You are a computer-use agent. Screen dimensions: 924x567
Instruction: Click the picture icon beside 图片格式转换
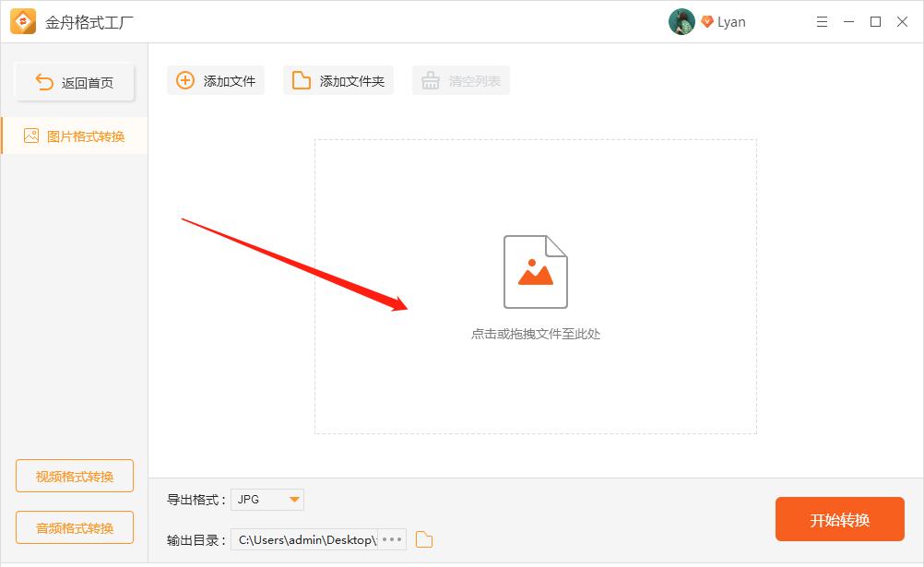[x=30, y=135]
